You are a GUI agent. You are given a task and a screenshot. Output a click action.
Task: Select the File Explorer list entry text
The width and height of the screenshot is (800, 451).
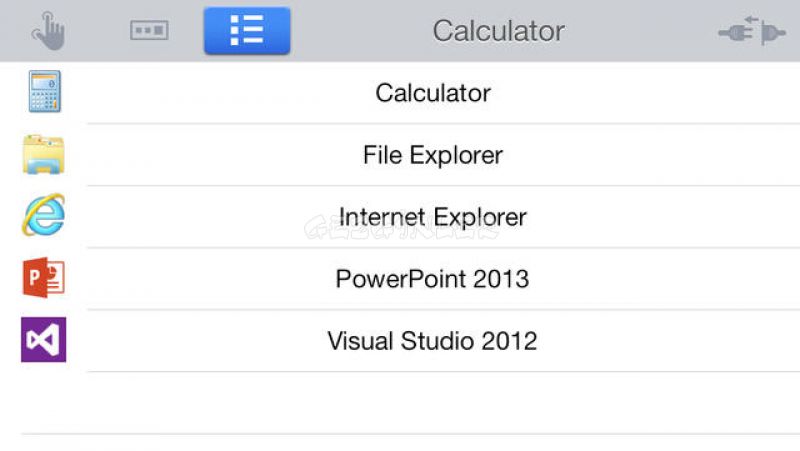[433, 155]
